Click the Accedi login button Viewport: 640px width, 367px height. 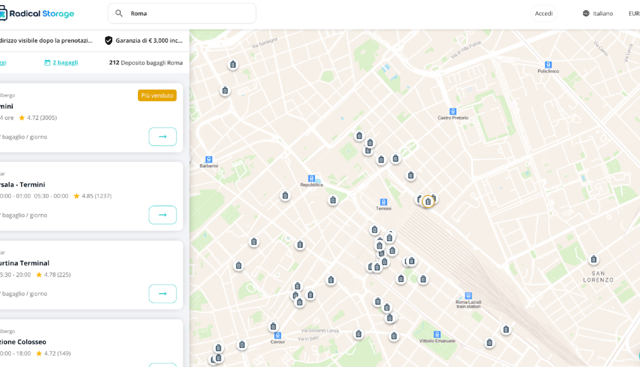(x=544, y=13)
